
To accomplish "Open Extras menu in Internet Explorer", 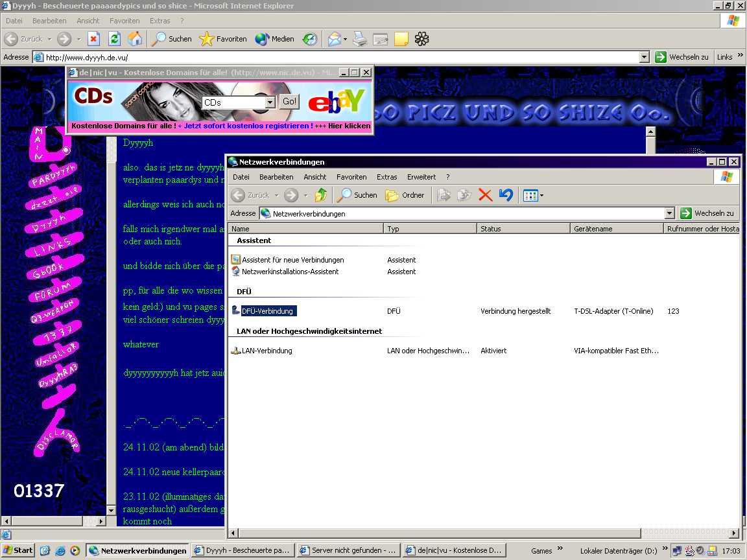I will (160, 21).
